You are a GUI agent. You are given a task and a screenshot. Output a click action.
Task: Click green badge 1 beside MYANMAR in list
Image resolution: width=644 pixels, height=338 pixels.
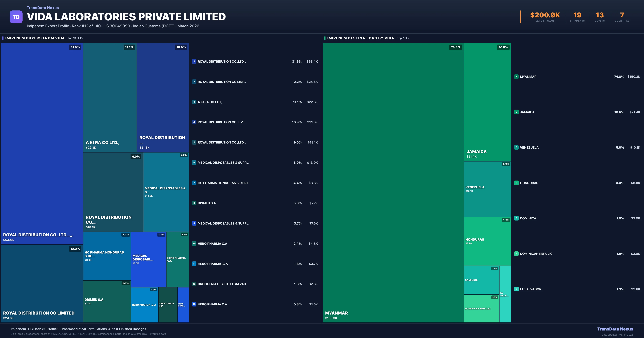(516, 77)
